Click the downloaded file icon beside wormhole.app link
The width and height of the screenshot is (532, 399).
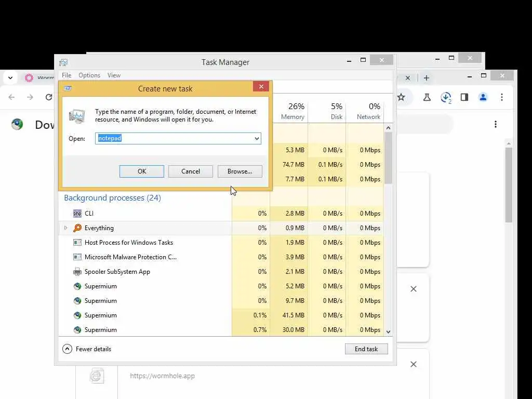97,376
